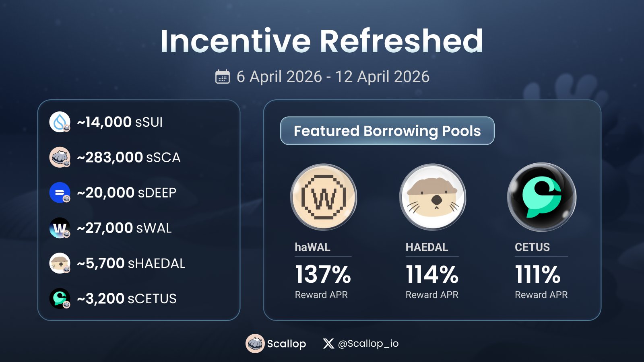Image resolution: width=644 pixels, height=362 pixels.
Task: Open the CETUS pool bubble image
Action: (542, 197)
